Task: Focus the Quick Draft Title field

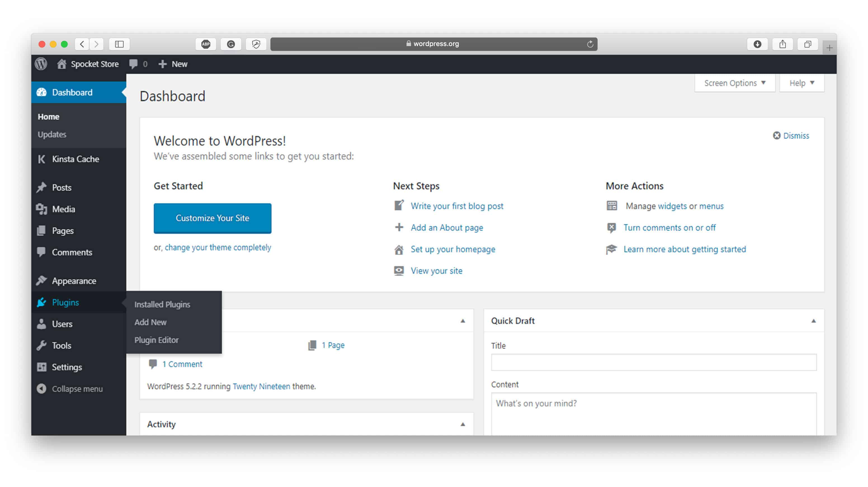Action: point(654,362)
